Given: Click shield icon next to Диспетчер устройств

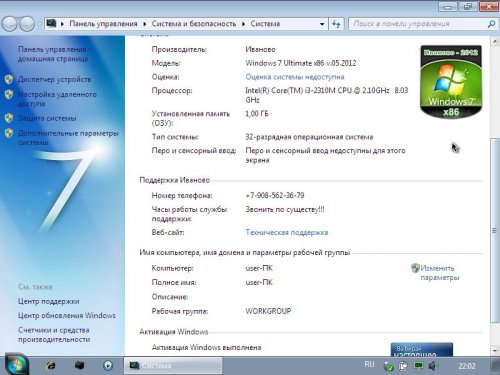Looking at the screenshot, I should (9, 79).
